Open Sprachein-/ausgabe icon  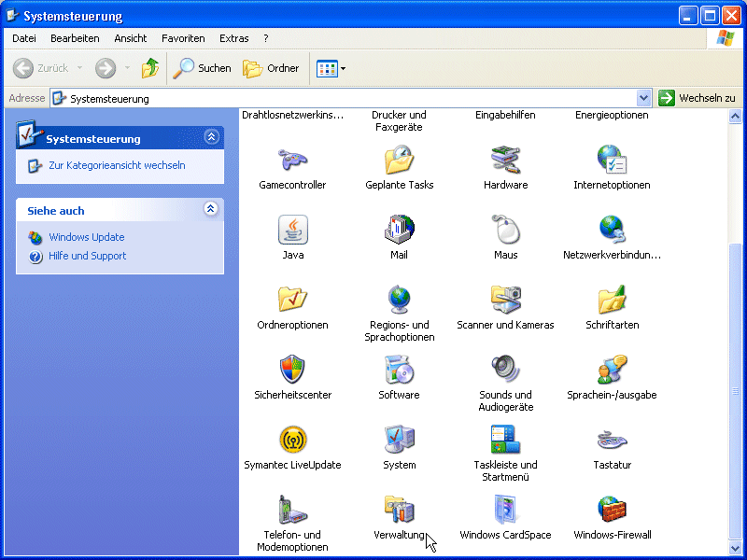(613, 370)
